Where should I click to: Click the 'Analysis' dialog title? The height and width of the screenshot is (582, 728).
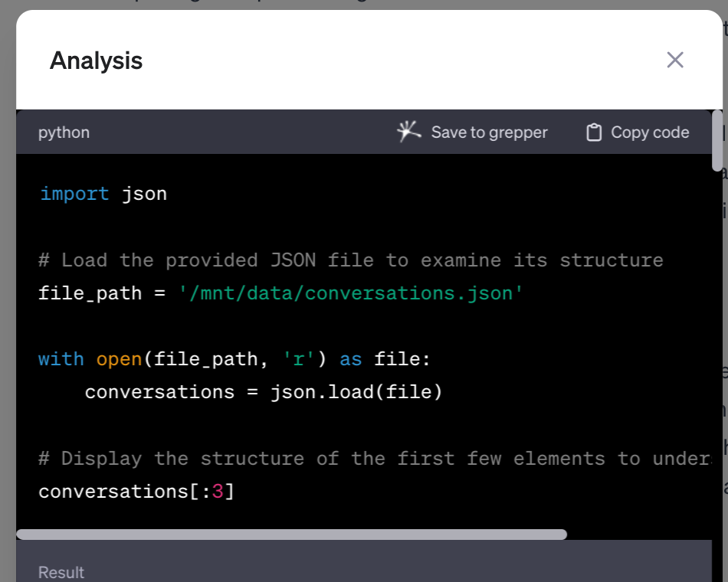point(96,60)
